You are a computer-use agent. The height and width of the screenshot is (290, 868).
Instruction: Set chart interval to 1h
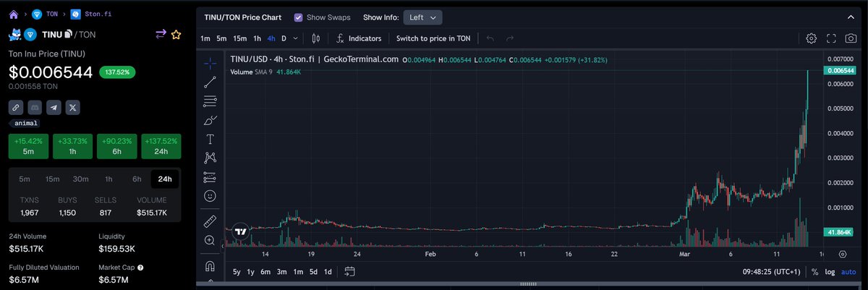pyautogui.click(x=257, y=38)
